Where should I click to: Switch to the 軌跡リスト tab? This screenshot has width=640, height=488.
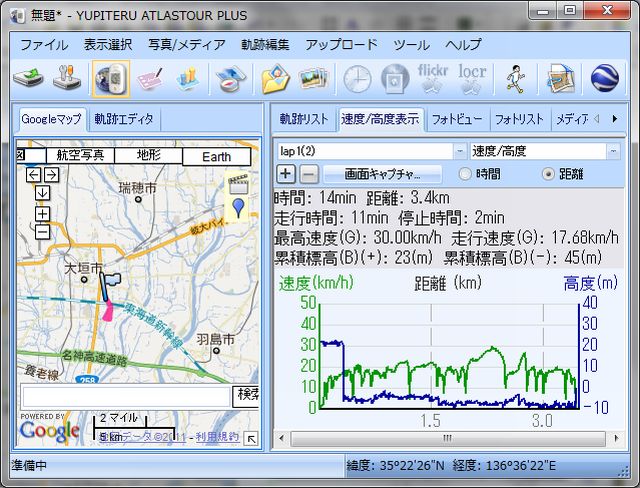pyautogui.click(x=304, y=119)
